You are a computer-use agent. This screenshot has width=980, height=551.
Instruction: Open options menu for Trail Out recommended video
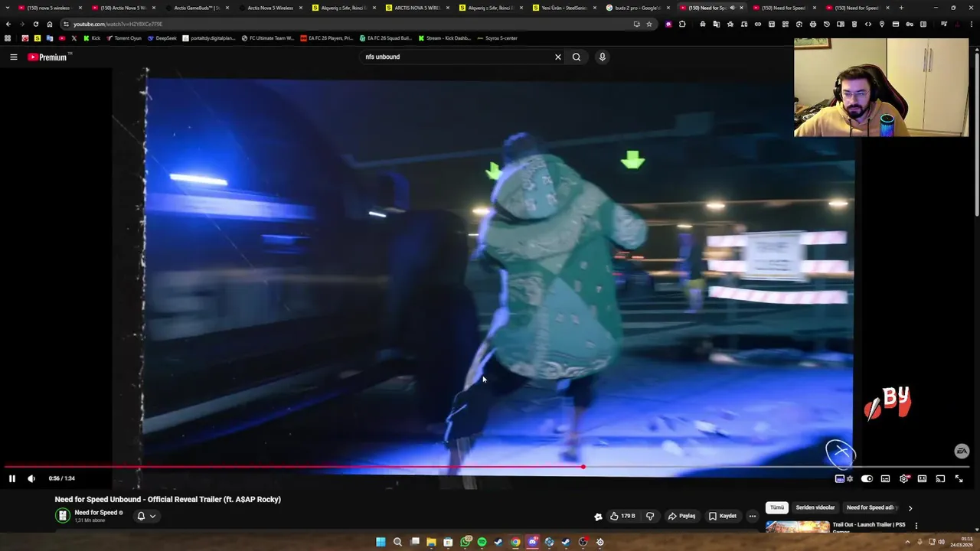click(916, 526)
